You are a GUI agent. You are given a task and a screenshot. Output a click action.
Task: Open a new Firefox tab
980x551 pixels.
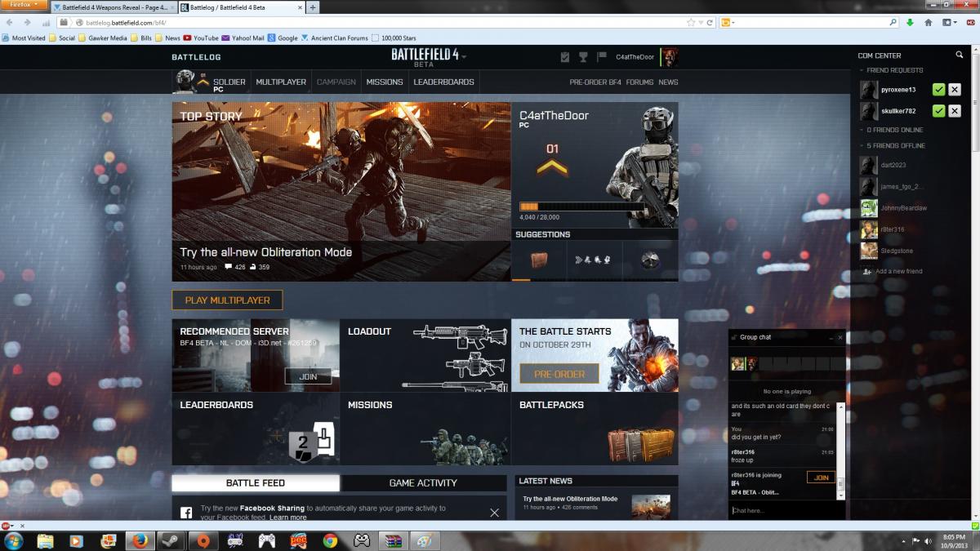(x=313, y=7)
